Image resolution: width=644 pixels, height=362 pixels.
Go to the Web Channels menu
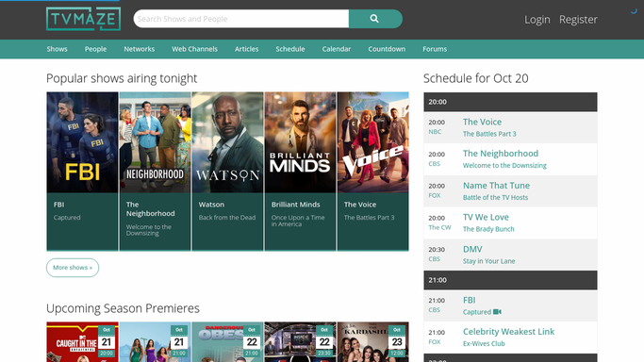click(x=194, y=49)
